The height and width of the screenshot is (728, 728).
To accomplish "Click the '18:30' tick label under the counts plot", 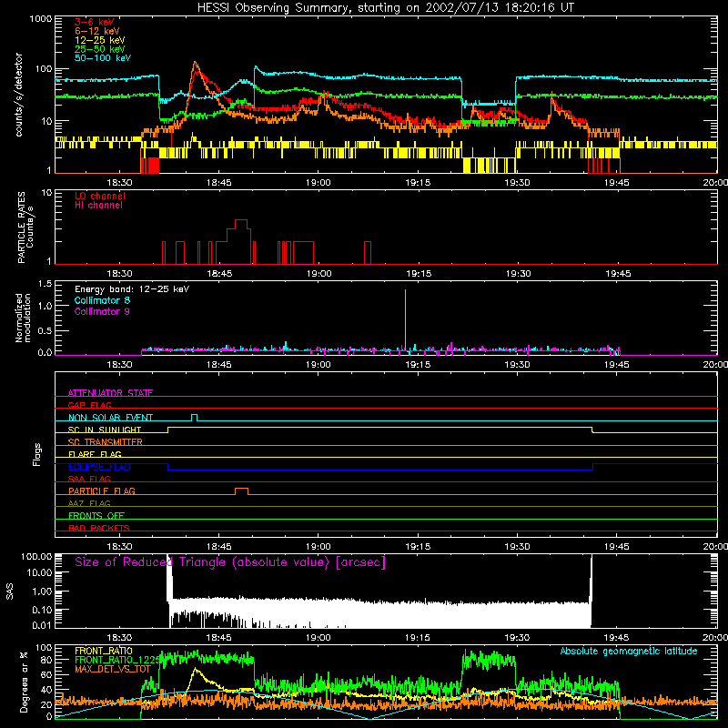I will tap(119, 183).
